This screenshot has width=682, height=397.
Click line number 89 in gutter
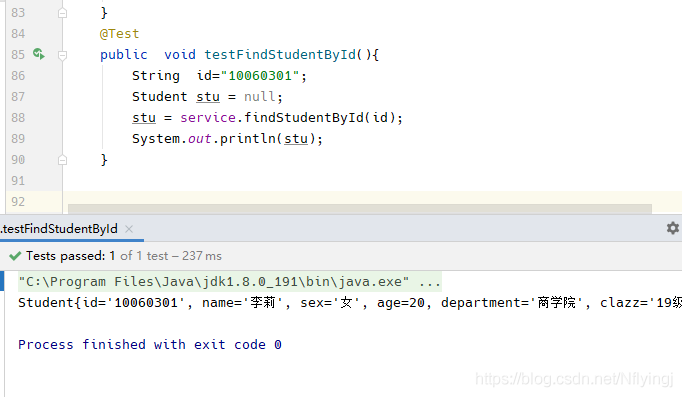[18, 139]
